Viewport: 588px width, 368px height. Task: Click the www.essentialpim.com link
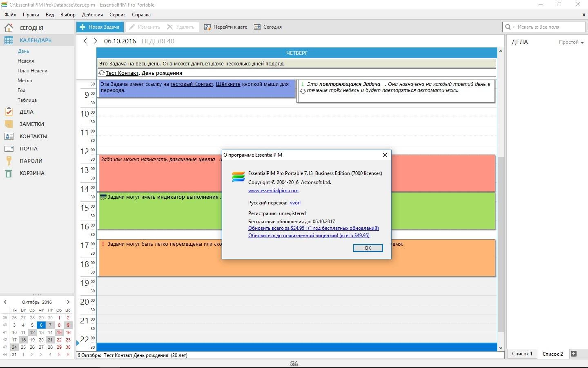point(273,191)
